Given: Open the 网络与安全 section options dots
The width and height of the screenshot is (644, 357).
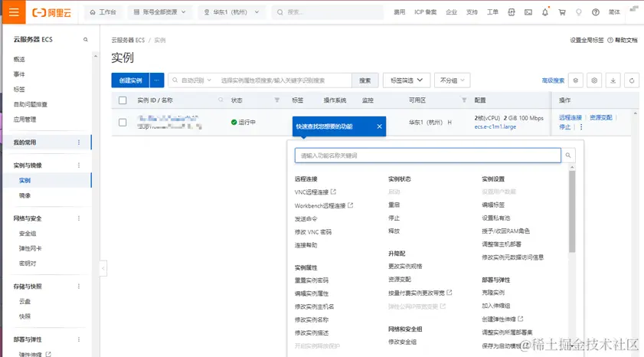Looking at the screenshot, I should (79, 218).
